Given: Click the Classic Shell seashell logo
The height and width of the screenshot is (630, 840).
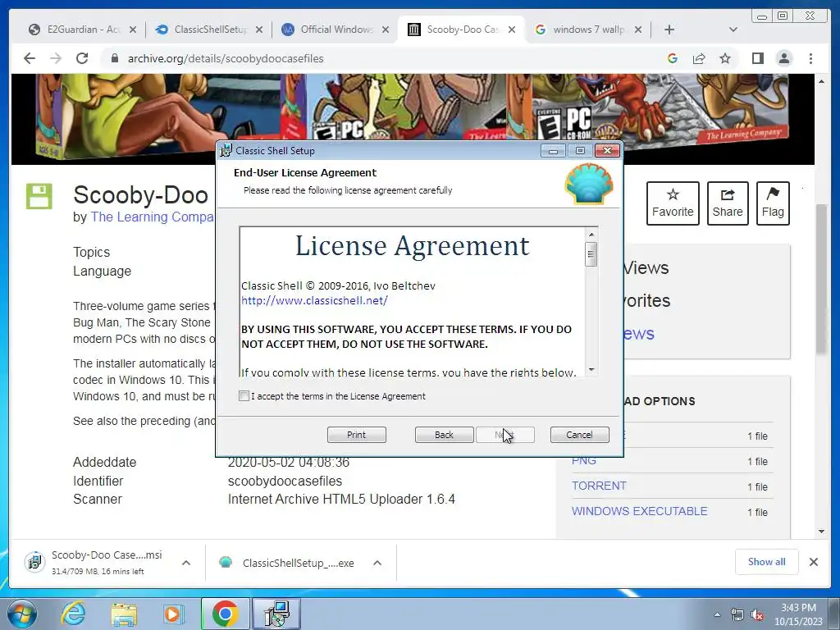Looking at the screenshot, I should tap(589, 184).
